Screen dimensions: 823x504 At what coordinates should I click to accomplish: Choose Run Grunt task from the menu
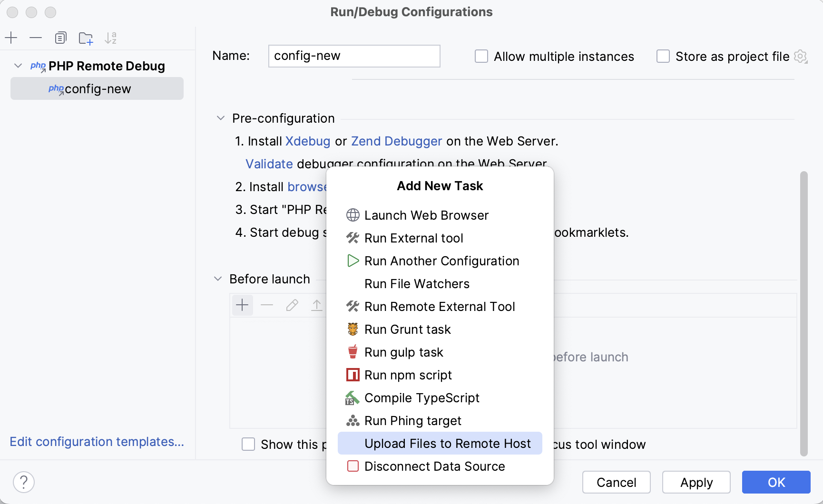click(x=408, y=329)
